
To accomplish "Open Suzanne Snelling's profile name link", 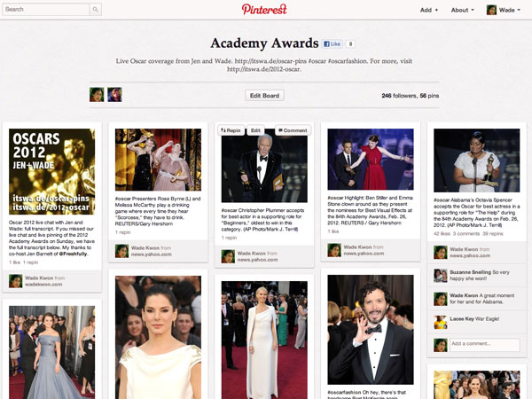I will tap(470, 272).
